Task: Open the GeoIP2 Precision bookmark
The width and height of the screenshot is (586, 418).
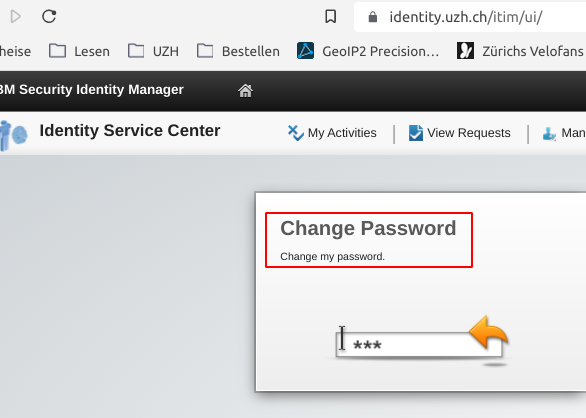Action: point(368,51)
